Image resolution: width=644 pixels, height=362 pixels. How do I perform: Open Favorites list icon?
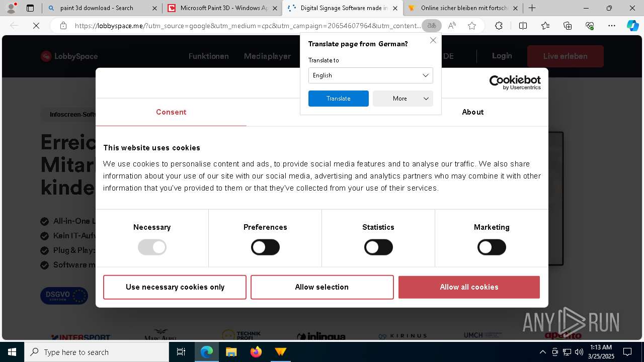point(545,26)
